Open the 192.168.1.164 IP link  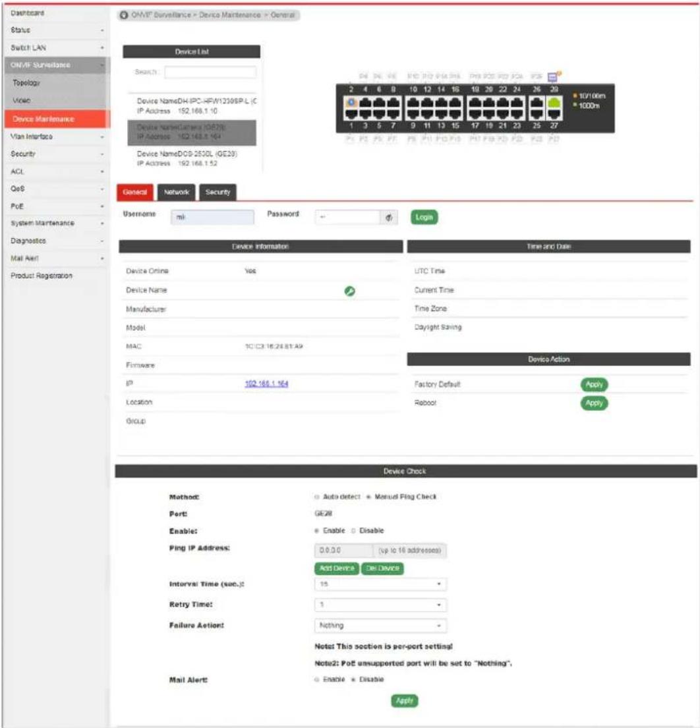[266, 384]
